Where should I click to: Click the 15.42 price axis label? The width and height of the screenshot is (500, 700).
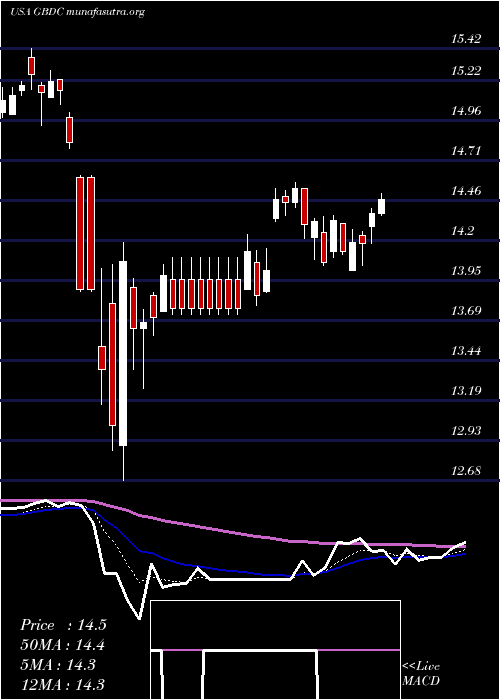click(x=466, y=39)
